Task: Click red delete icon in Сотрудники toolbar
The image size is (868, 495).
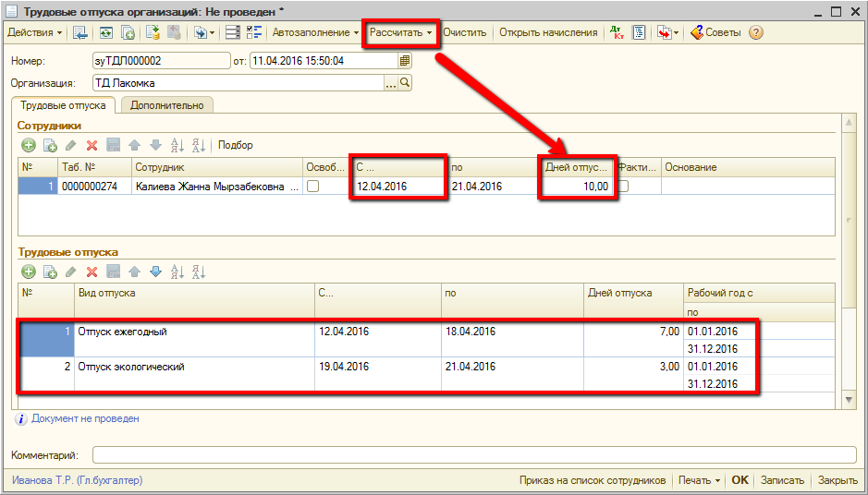Action: point(92,145)
